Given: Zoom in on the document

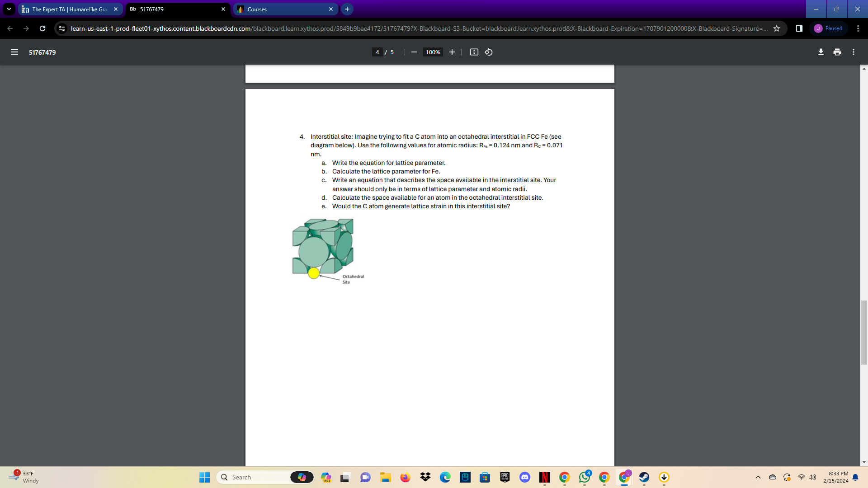Looking at the screenshot, I should [452, 52].
